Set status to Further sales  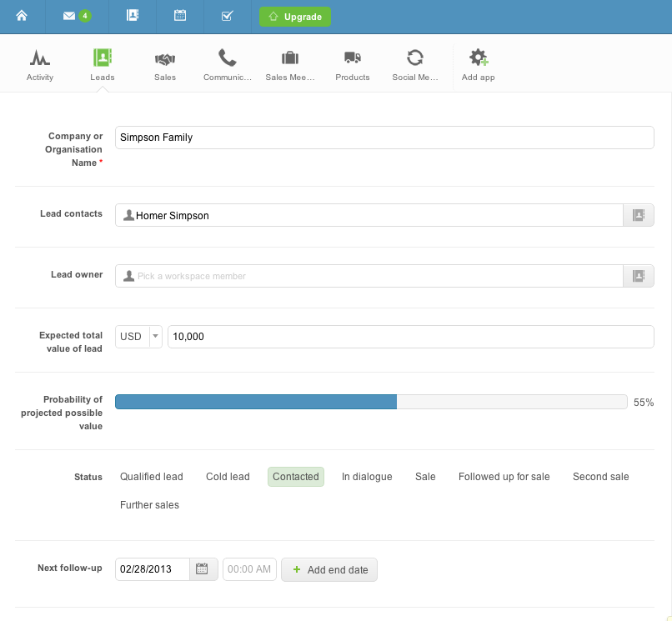(x=149, y=505)
